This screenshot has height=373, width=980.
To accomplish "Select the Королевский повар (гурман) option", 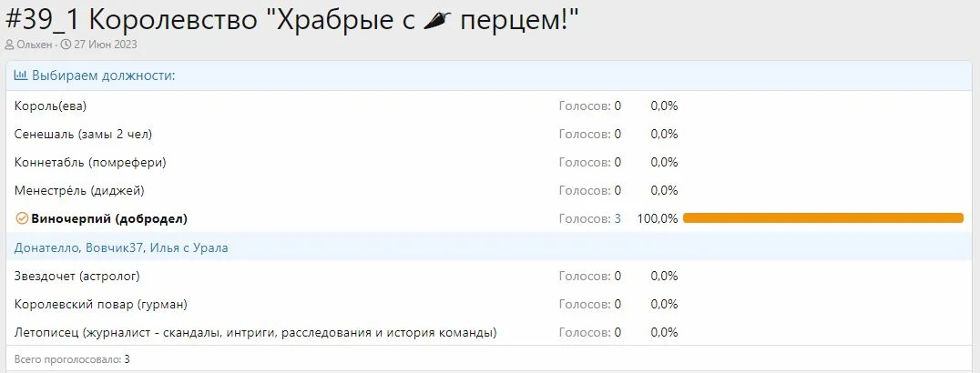I will tap(100, 304).
